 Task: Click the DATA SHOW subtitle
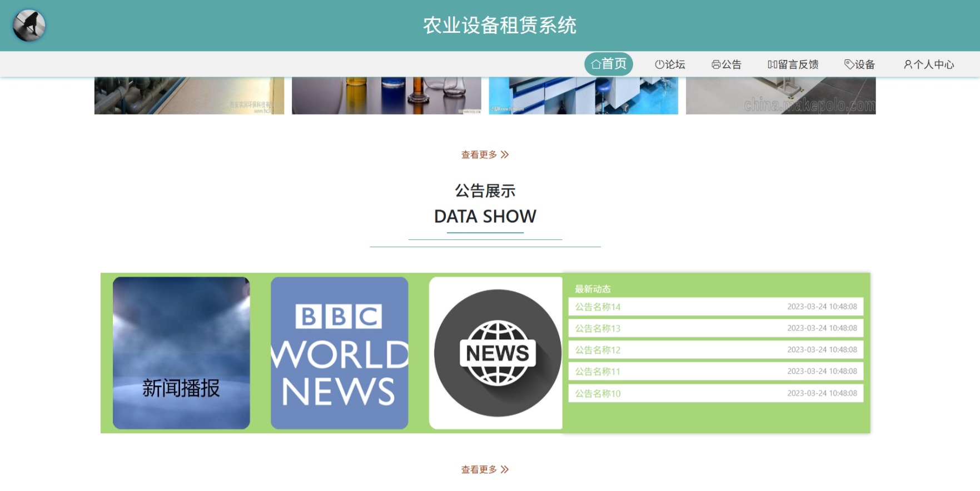point(485,216)
